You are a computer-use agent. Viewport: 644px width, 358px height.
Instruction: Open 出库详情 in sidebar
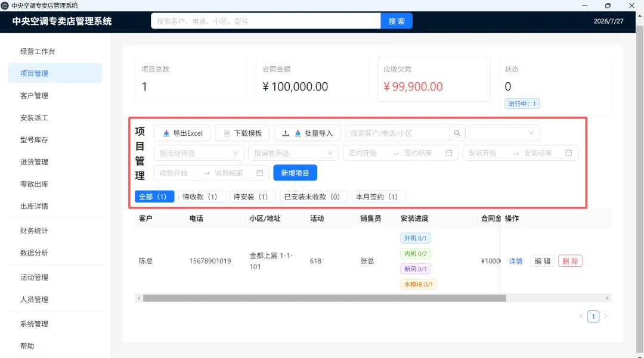click(x=55, y=206)
